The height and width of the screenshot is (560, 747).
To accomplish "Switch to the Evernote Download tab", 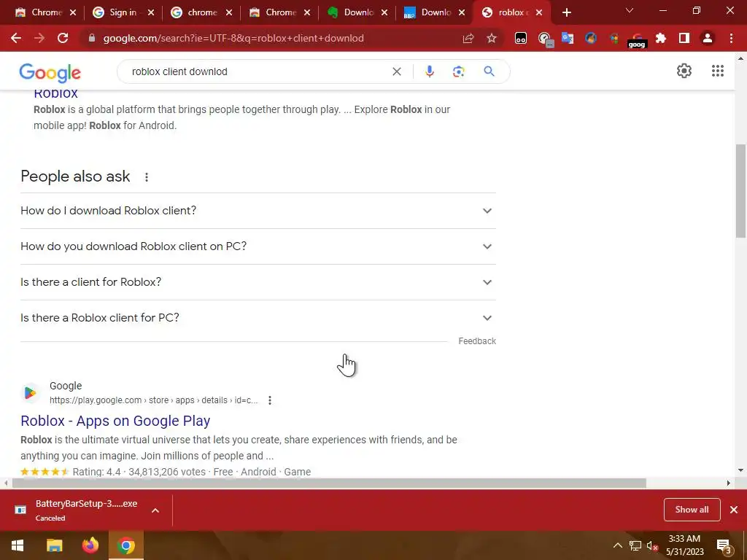I will click(357, 12).
